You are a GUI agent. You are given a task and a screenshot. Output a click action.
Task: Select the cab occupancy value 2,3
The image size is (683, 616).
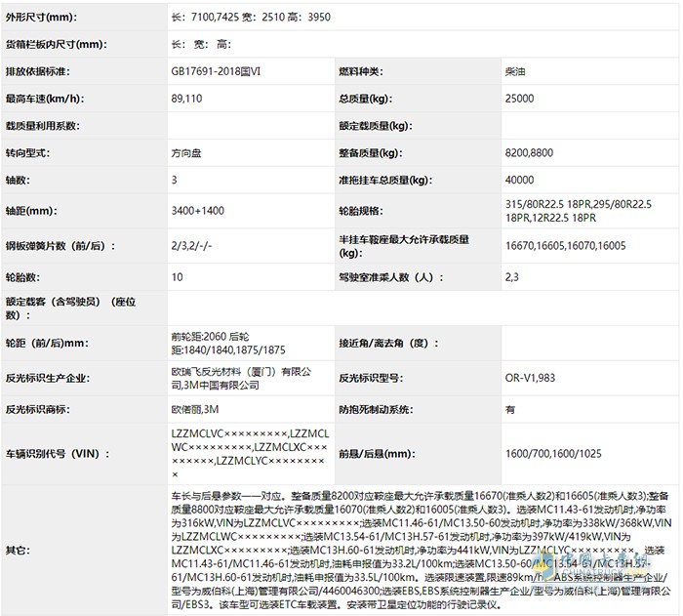pyautogui.click(x=512, y=277)
